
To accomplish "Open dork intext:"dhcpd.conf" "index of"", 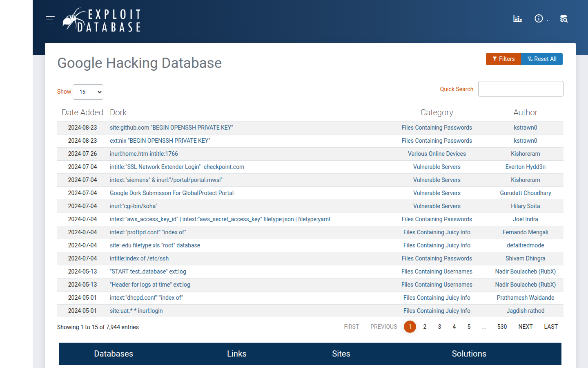I will pyautogui.click(x=146, y=298).
